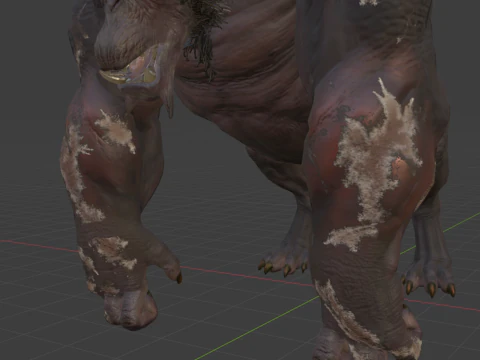This screenshot has width=480, height=360.
Task: Select the creature's curved yellow tusk
Action: (113, 78)
